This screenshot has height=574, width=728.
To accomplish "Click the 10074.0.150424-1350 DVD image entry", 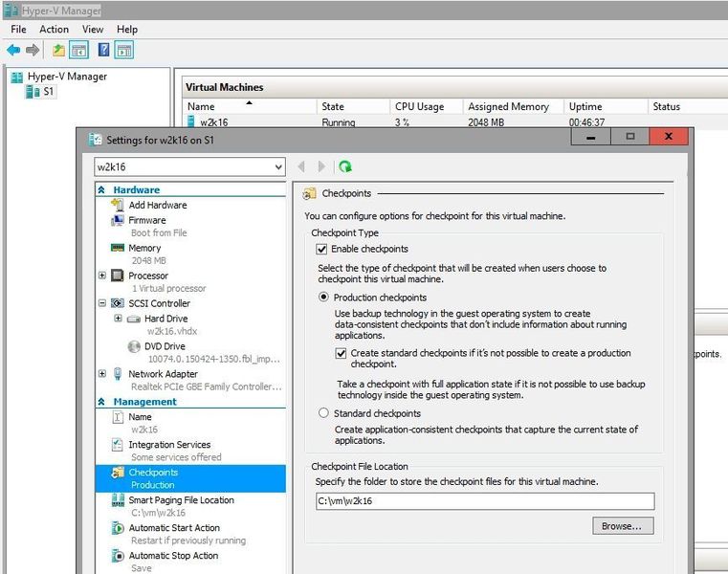I will [214, 359].
